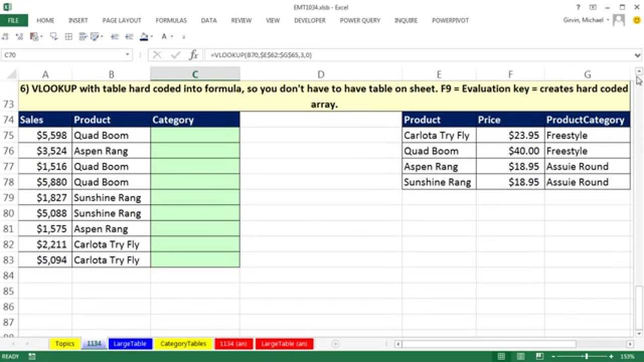Image resolution: width=644 pixels, height=362 pixels.
Task: Switch to 1134 (an) sheet tab
Action: point(234,344)
